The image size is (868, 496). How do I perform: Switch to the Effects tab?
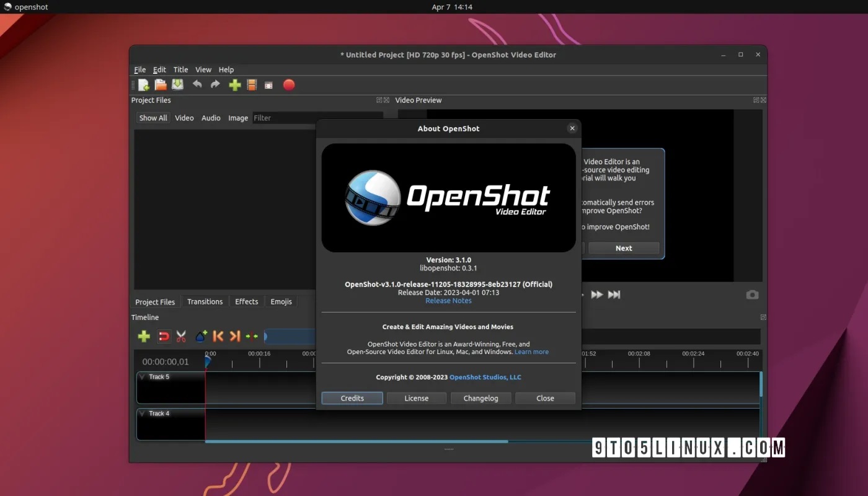click(246, 302)
